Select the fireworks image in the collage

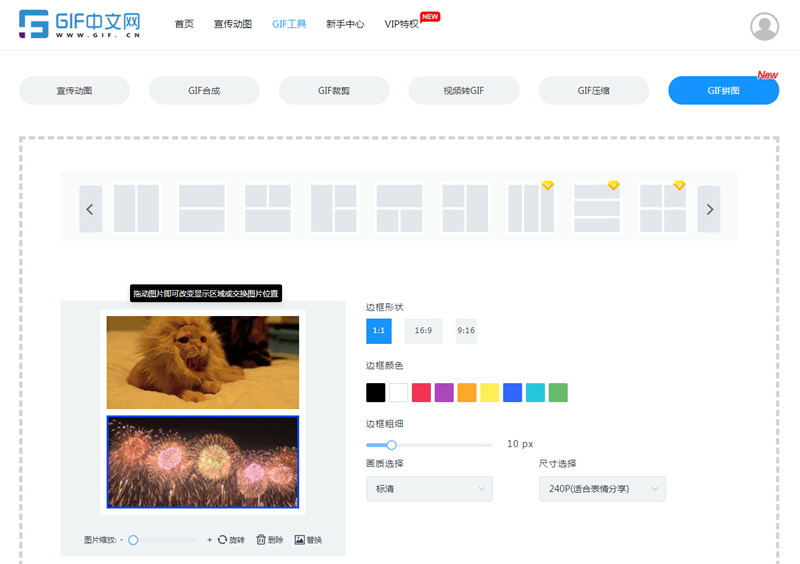[203, 462]
